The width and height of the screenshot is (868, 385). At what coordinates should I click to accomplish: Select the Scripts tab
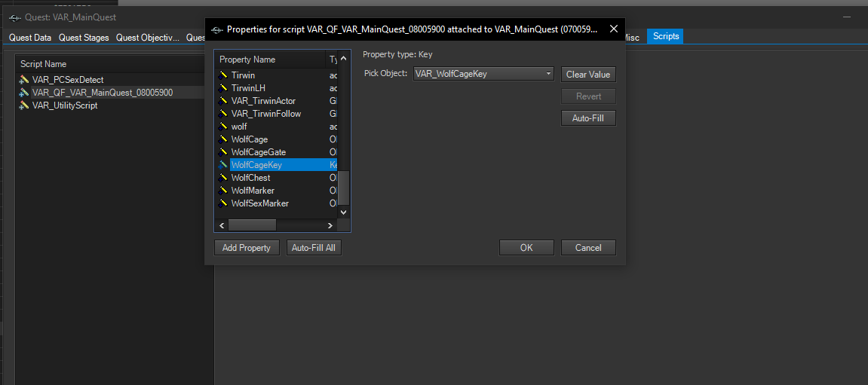click(x=665, y=36)
